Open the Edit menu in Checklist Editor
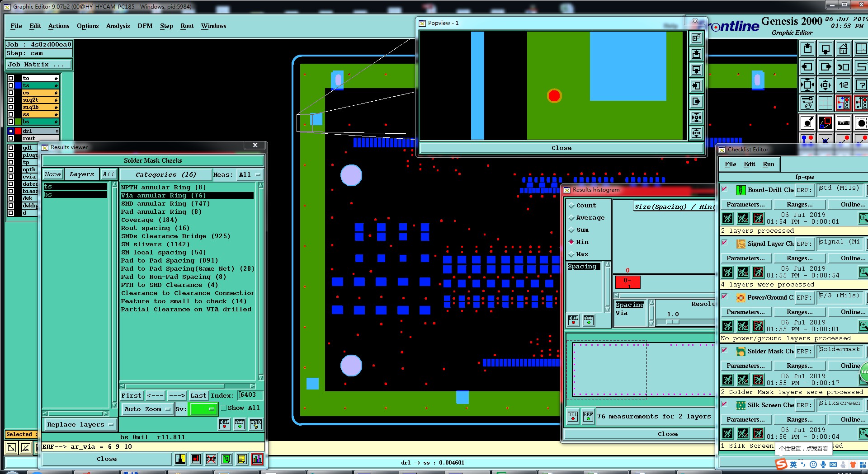This screenshot has width=868, height=474. 750,164
